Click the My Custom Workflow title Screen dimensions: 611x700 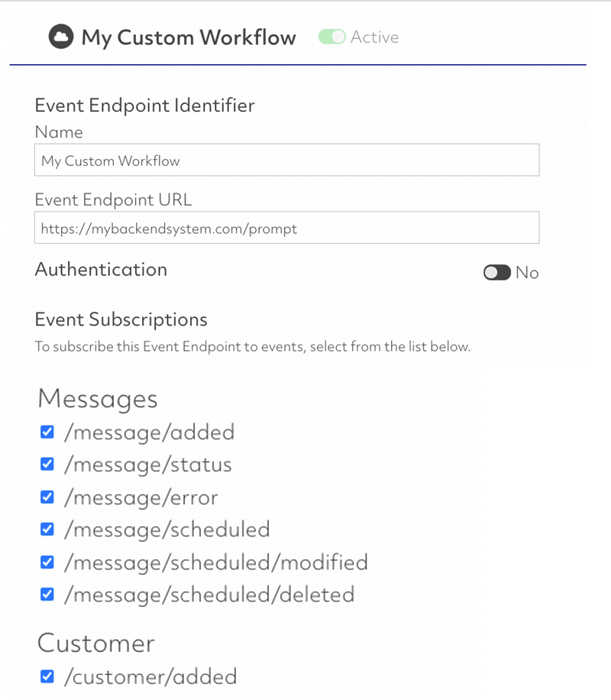tap(188, 37)
